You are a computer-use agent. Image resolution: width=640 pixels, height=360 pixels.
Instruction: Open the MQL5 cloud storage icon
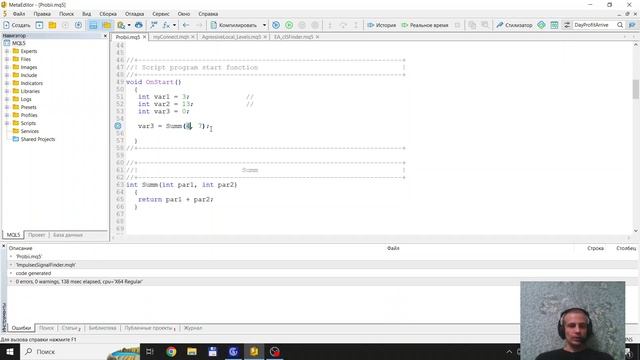pos(139,25)
